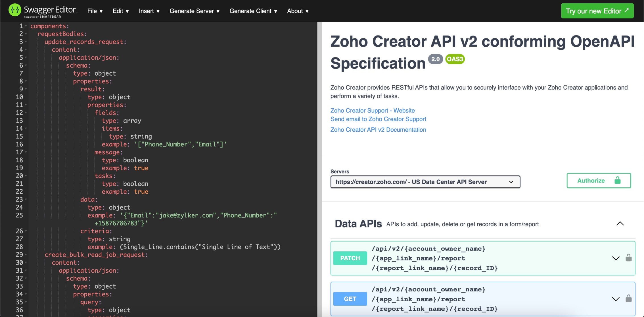
Task: Click the GET endpoint path text
Action: [435, 299]
